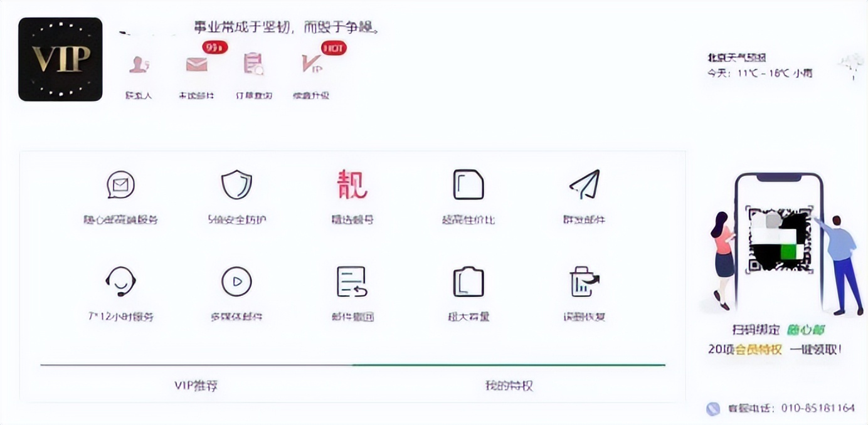The width and height of the screenshot is (868, 425).
Task: Click the red HOT badge
Action: [x=333, y=48]
